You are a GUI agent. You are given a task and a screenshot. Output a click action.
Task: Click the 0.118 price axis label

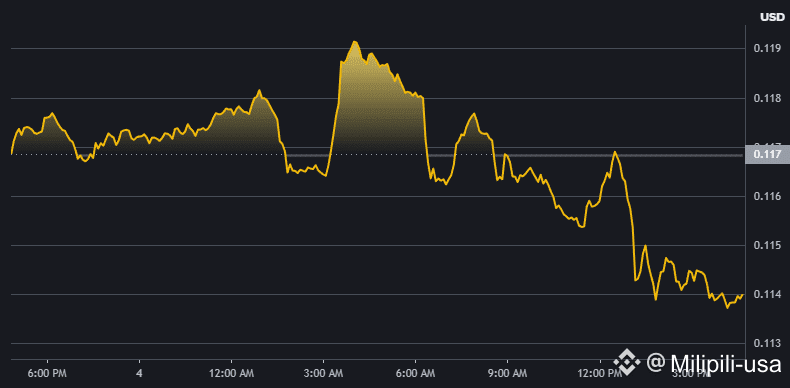coord(767,98)
